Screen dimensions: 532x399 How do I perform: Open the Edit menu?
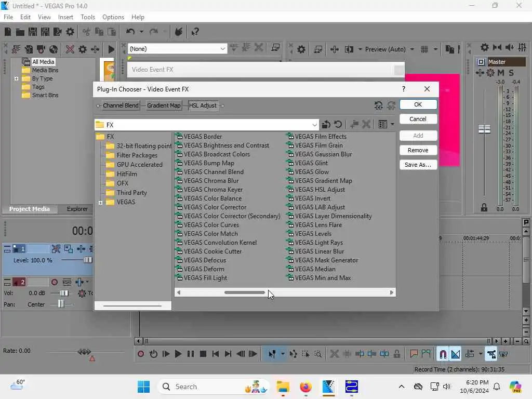tap(25, 17)
